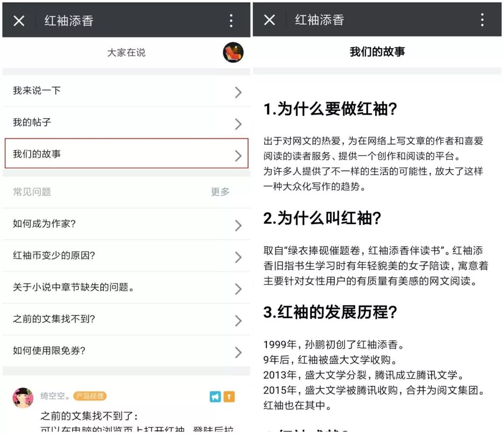Viewport: 504px width, 434px height.
Task: Expand chevron on 红袖币变少的原因? row
Action: tap(238, 257)
